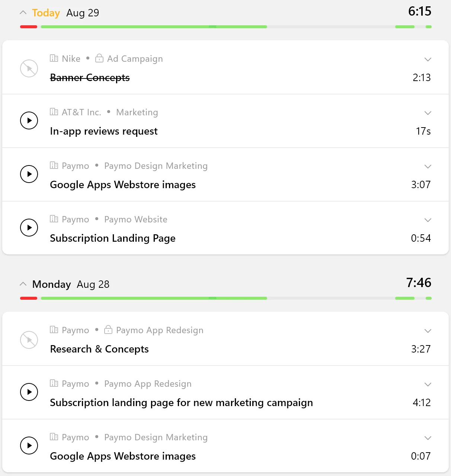Open the Subscription Landing Page task title

113,238
